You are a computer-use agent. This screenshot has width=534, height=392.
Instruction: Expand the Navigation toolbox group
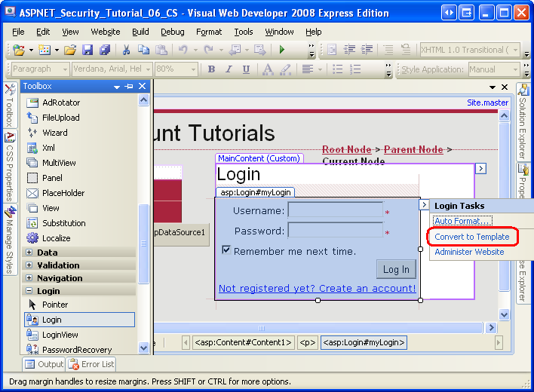tap(29, 278)
